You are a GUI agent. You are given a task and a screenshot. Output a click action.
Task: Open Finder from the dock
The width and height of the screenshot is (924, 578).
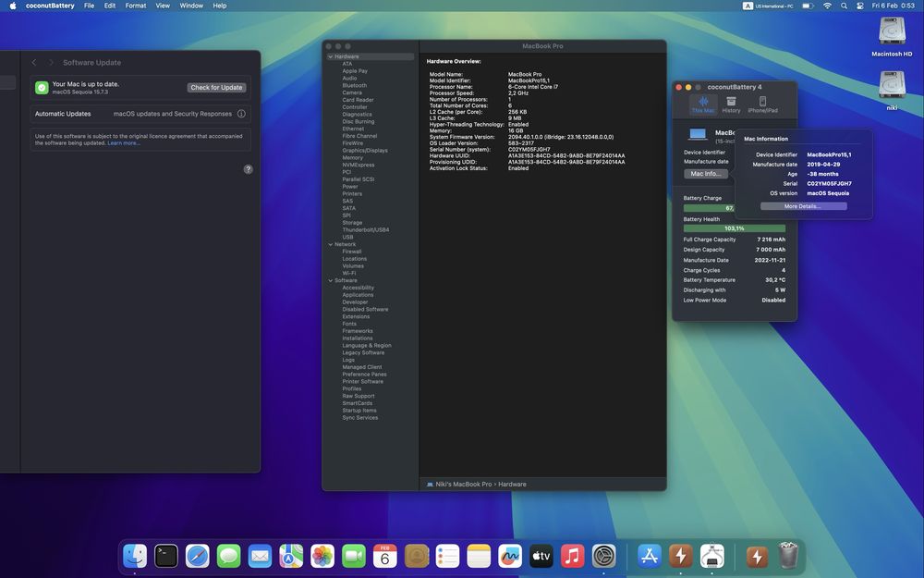(x=135, y=556)
